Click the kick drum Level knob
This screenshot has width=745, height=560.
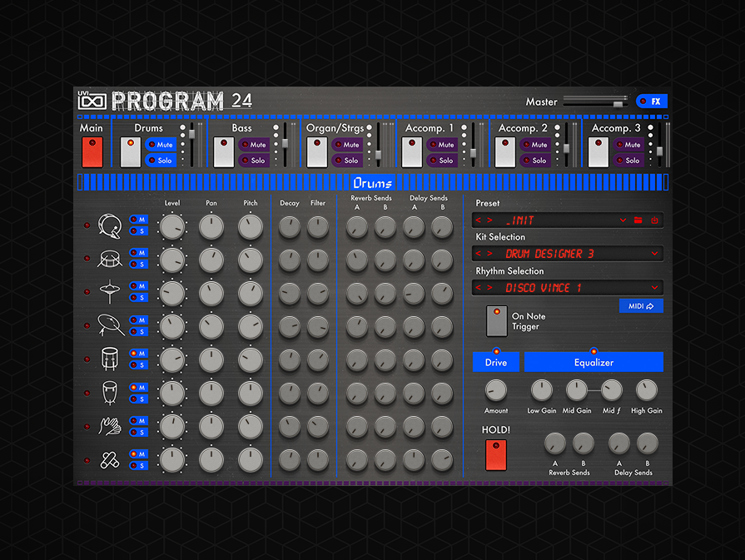(x=172, y=226)
